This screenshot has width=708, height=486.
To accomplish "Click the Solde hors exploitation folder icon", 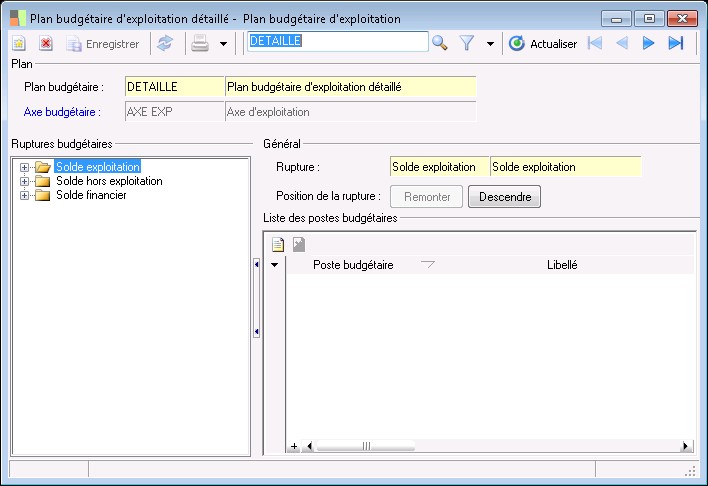I will [43, 181].
